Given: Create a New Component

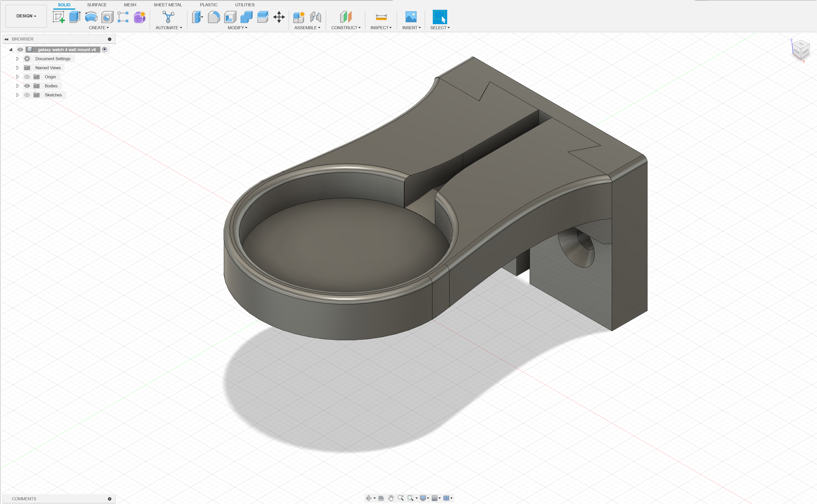Looking at the screenshot, I should [x=299, y=17].
